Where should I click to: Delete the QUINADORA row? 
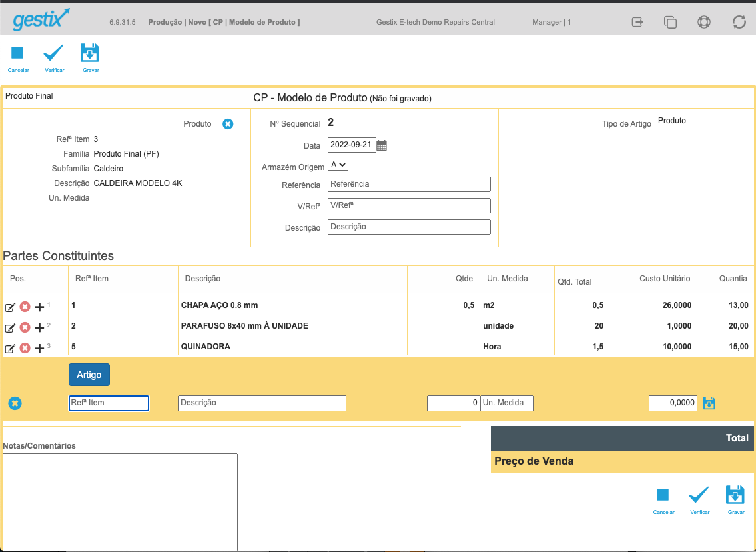(25, 348)
